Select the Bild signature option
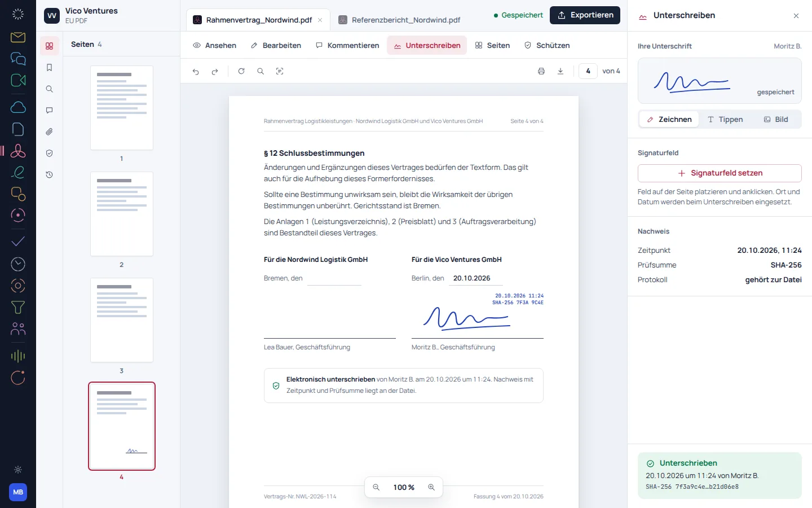Screen dimensions: 812x508 [776, 119]
